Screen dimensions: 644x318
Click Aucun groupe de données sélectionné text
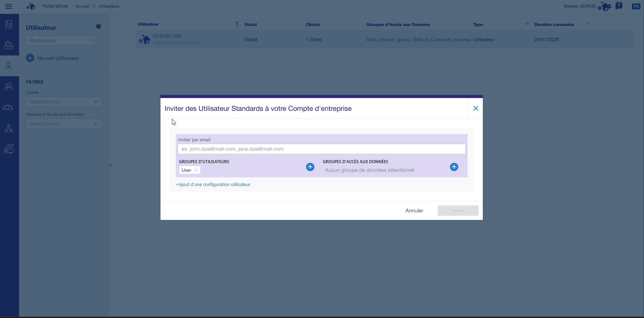(369, 170)
